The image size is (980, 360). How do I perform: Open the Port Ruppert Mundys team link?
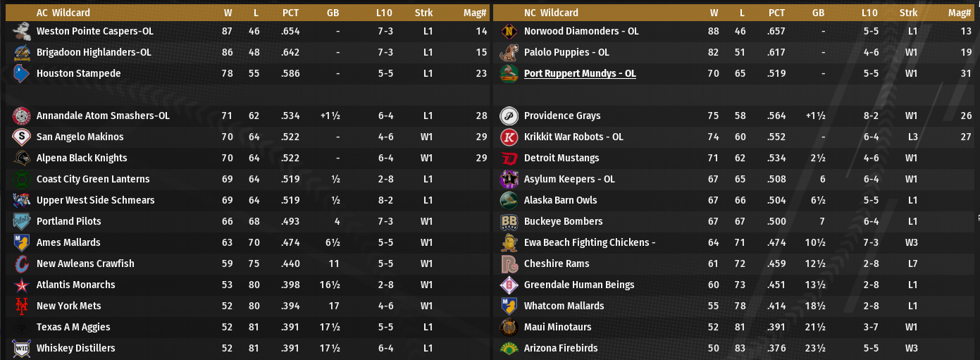click(x=580, y=73)
